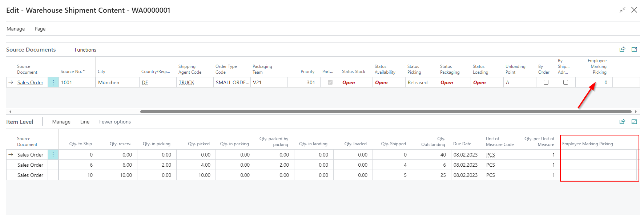Viewport: 644px width, 215px height.
Task: Sort by Source No. column header
Action: point(73,72)
